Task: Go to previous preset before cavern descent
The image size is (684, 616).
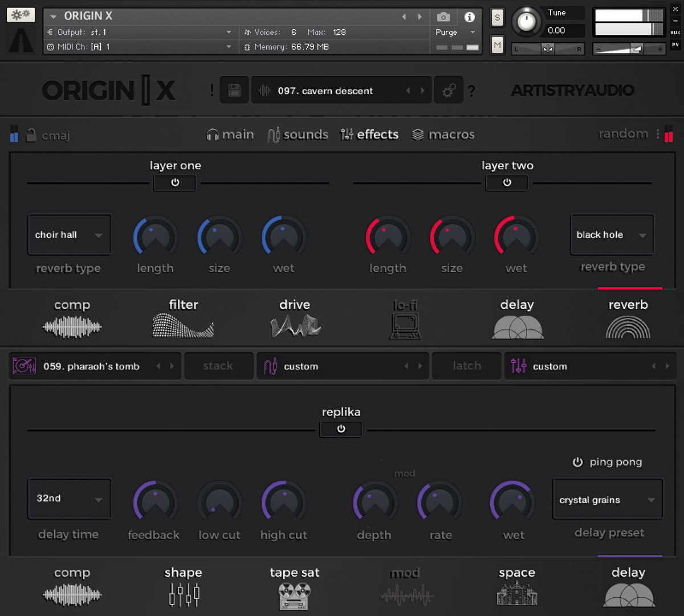Action: [408, 91]
